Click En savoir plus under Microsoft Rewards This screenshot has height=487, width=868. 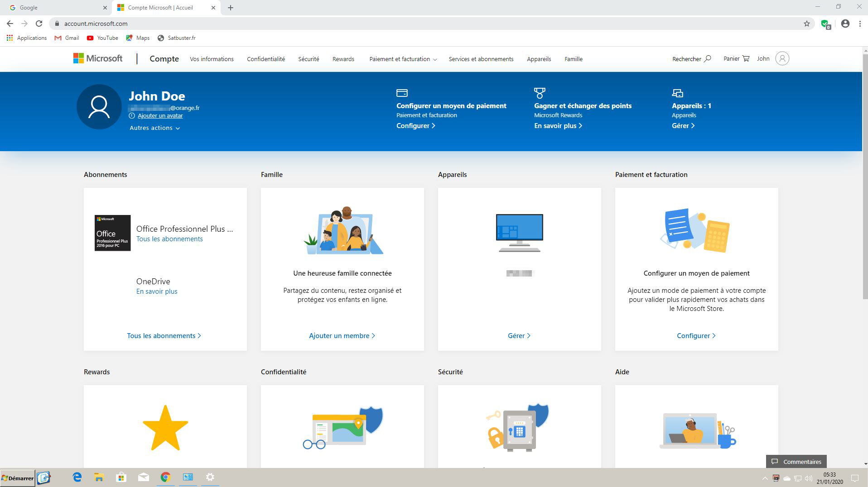coord(558,126)
